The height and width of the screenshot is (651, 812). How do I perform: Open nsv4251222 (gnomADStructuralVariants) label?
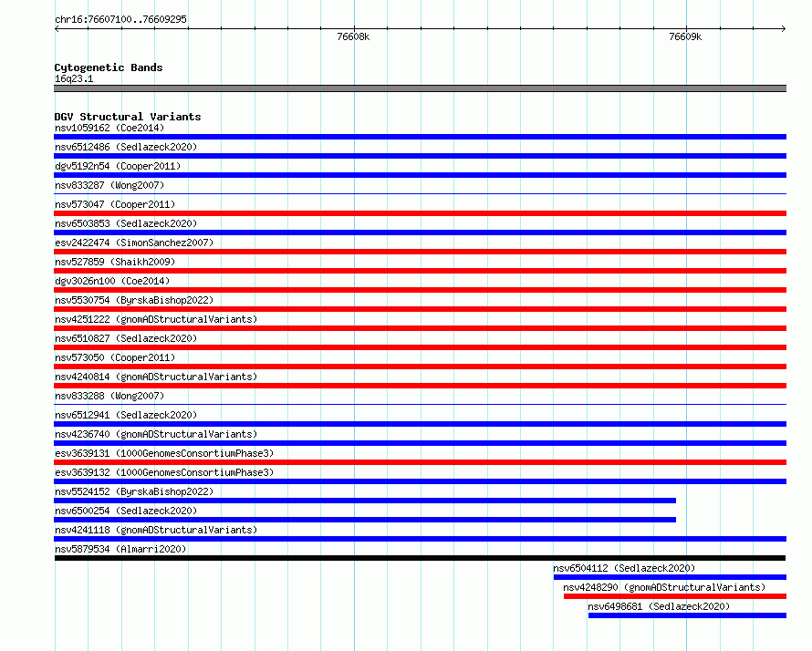156,319
